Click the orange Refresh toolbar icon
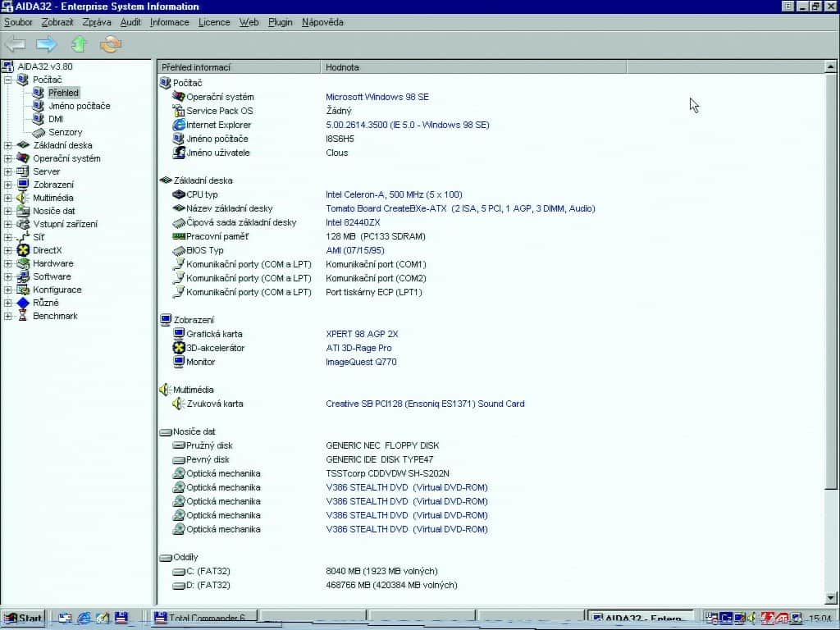Screen dimensions: 840x630 click(x=111, y=44)
